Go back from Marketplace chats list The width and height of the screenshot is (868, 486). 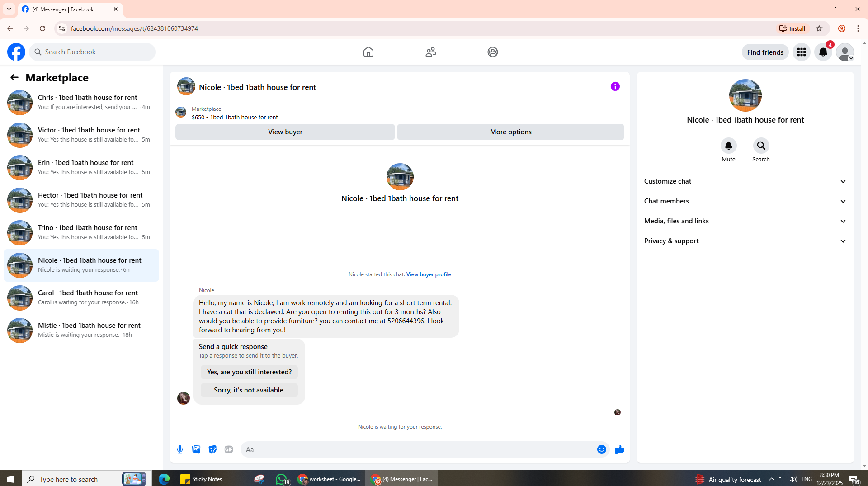pyautogui.click(x=14, y=77)
